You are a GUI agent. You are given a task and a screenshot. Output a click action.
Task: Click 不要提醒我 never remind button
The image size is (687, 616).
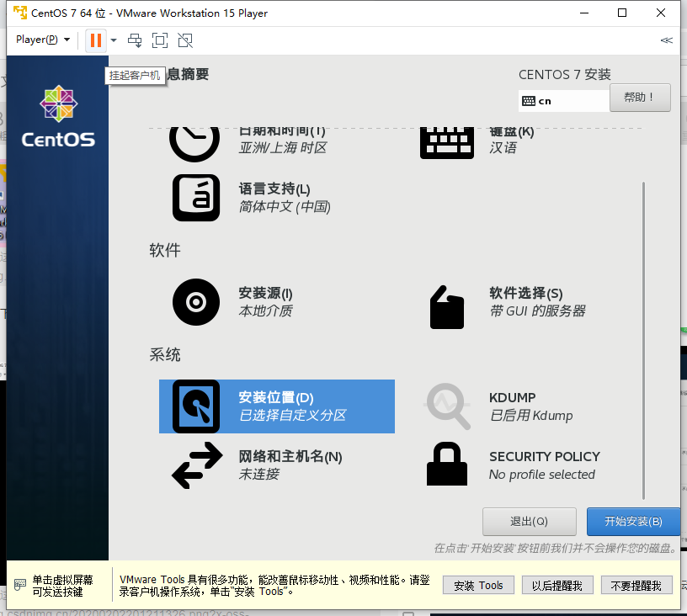coord(636,586)
